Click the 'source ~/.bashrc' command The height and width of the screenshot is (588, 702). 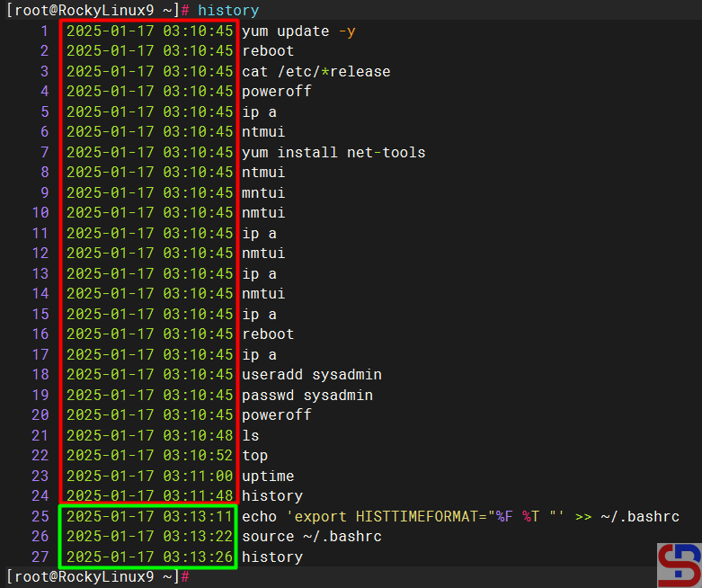pos(312,536)
